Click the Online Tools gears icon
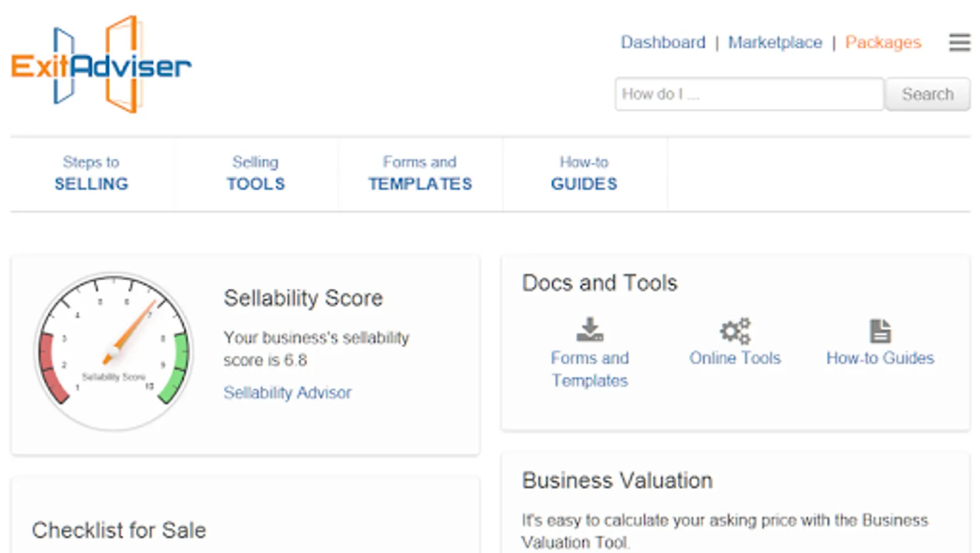This screenshot has width=980, height=553. click(735, 331)
